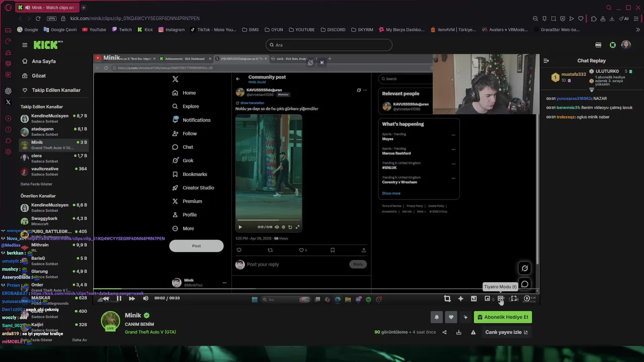Open a new browser tab with plus

[x=84, y=8]
